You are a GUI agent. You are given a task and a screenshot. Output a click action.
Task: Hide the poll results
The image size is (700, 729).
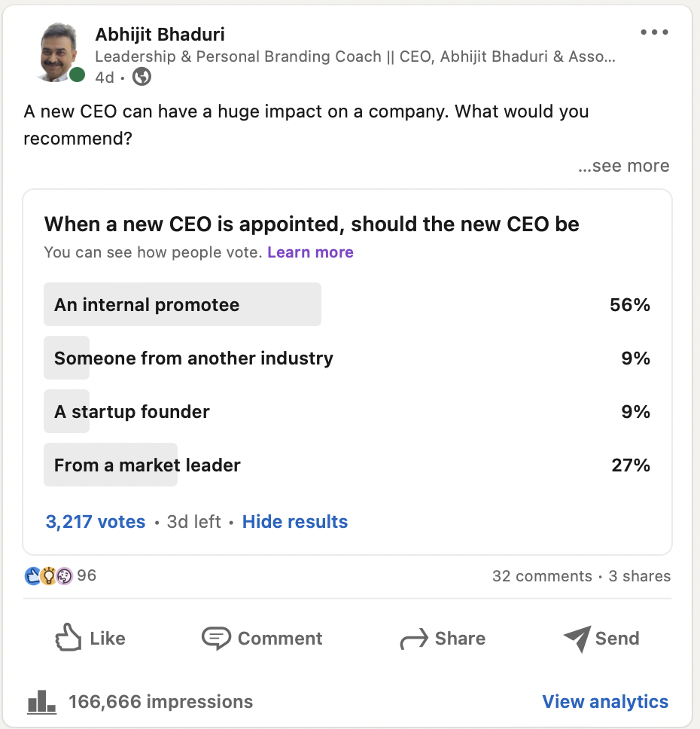(295, 522)
